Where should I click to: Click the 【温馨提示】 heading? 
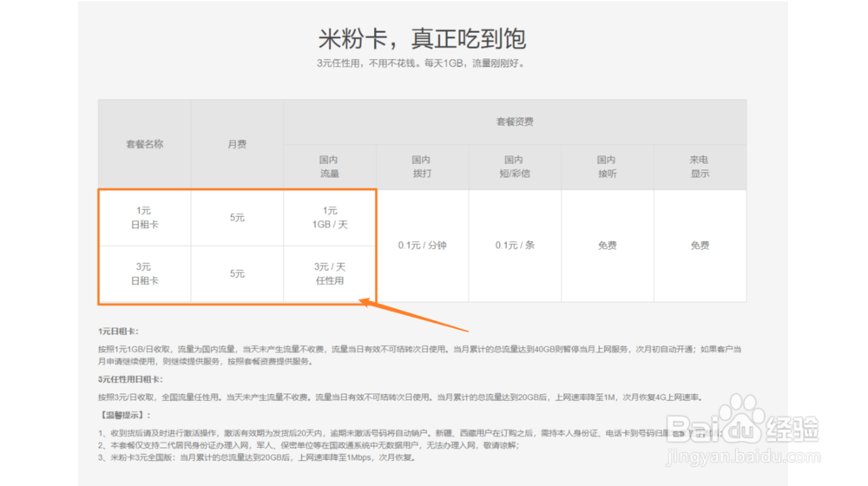[126, 415]
